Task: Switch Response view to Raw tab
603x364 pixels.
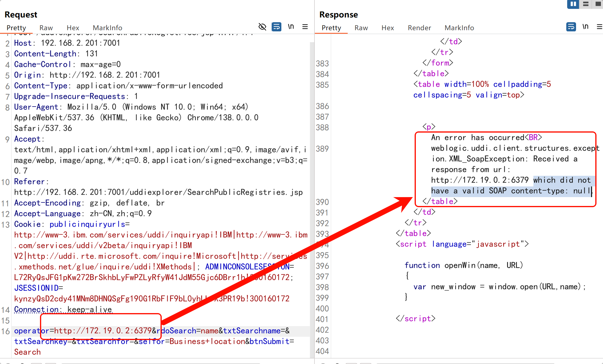Action: point(361,28)
